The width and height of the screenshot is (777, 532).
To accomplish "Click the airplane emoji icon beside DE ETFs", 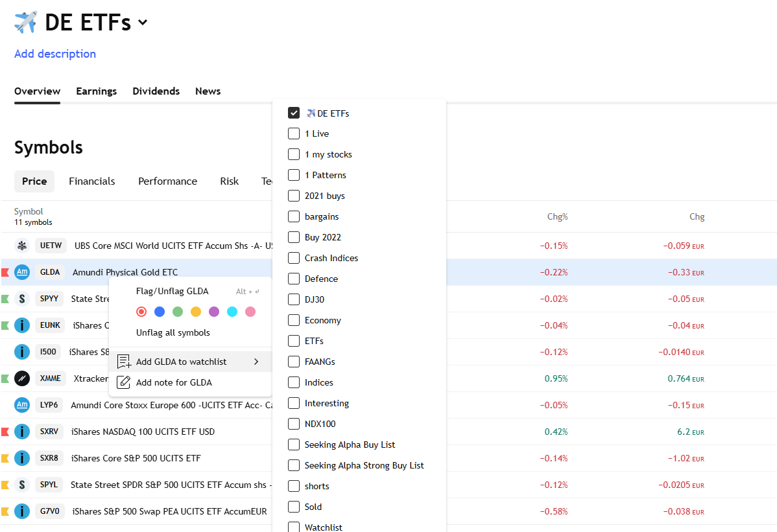I will pos(26,22).
